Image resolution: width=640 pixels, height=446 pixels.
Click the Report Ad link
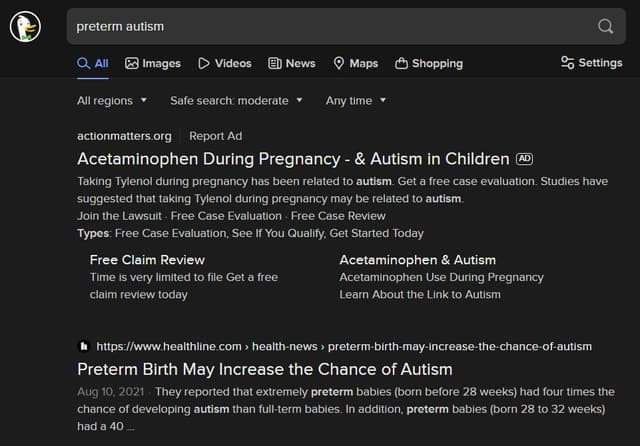point(215,136)
